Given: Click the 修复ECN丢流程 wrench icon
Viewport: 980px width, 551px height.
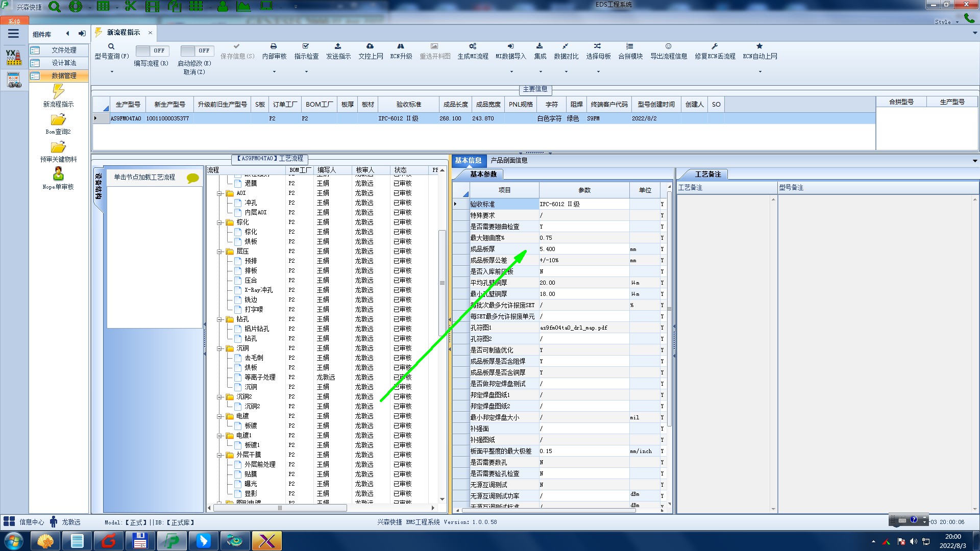Looking at the screenshot, I should click(x=715, y=46).
